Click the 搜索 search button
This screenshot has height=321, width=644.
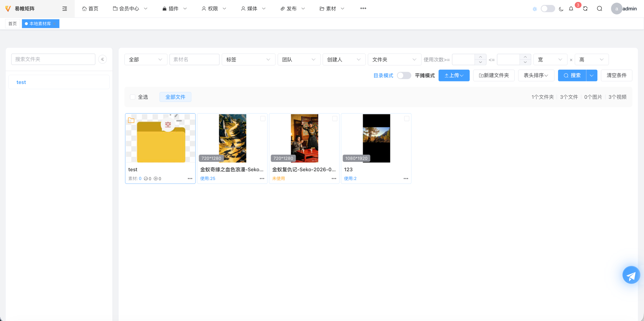(572, 75)
